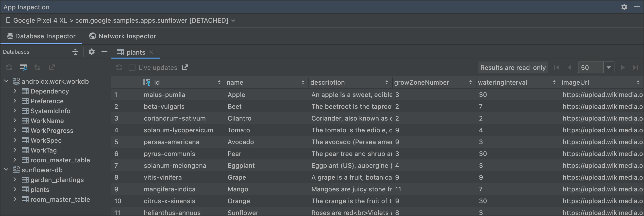The image size is (644, 216).
Task: Open the page size dropdown arrow
Action: tap(609, 67)
